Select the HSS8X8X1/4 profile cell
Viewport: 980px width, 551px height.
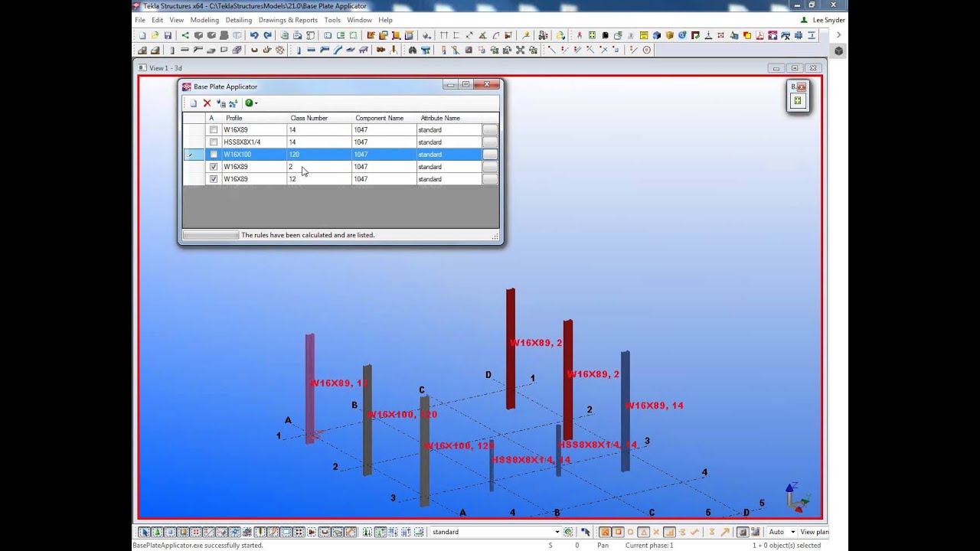[253, 142]
